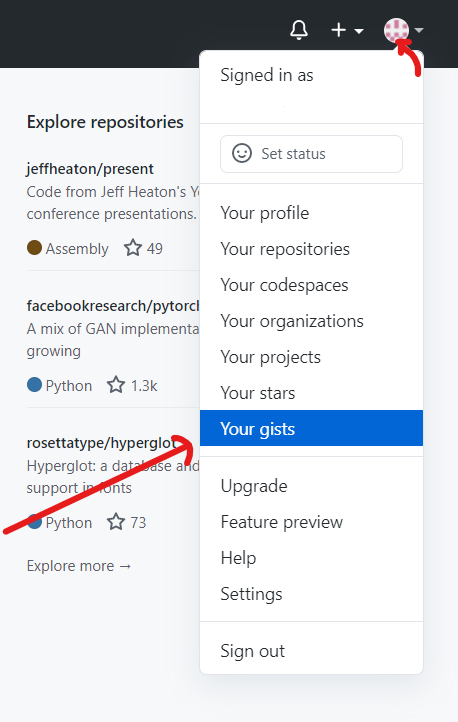
Task: Select Your gists menu item
Action: [311, 428]
